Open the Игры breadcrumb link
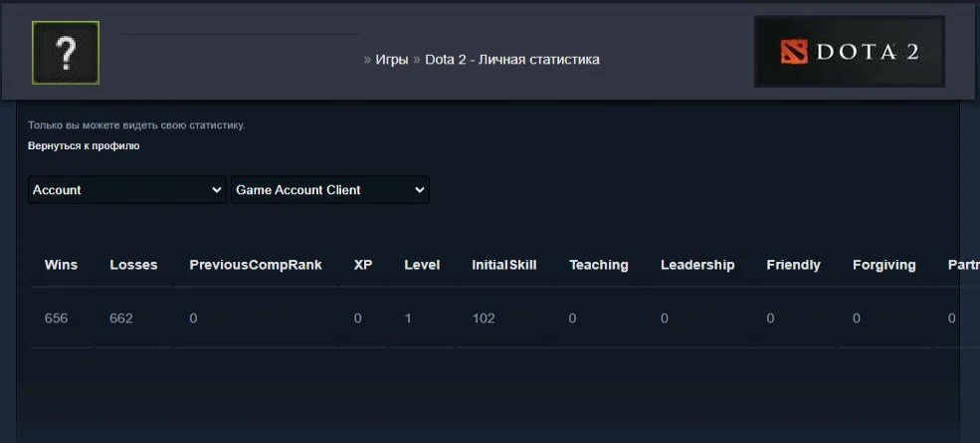 point(391,60)
